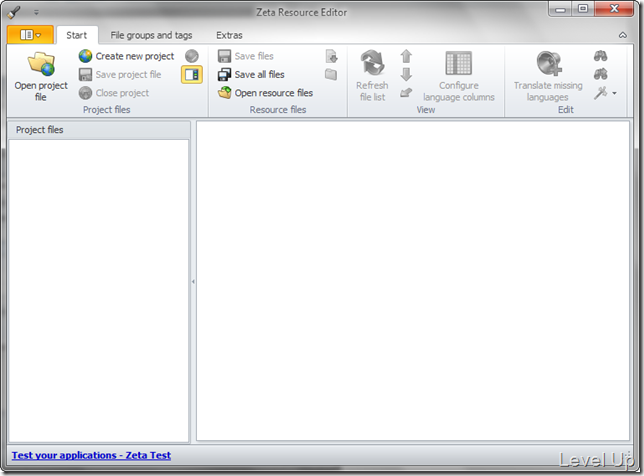Open the quick access toolbar customize arrow
Image resolution: width=644 pixels, height=476 pixels.
pos(37,12)
